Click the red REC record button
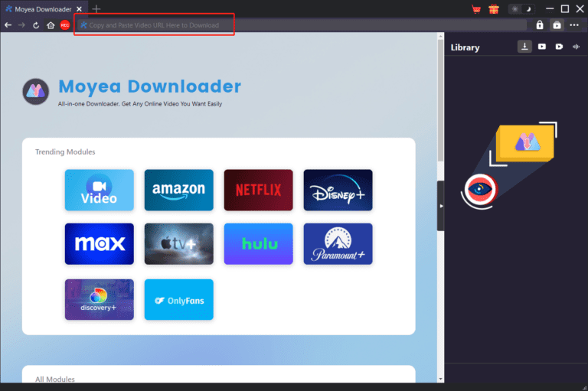Viewport: 588px width, 391px height. coord(65,25)
